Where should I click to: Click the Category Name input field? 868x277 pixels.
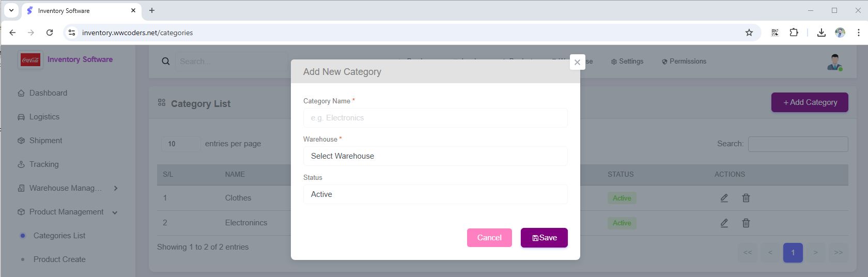(x=435, y=118)
